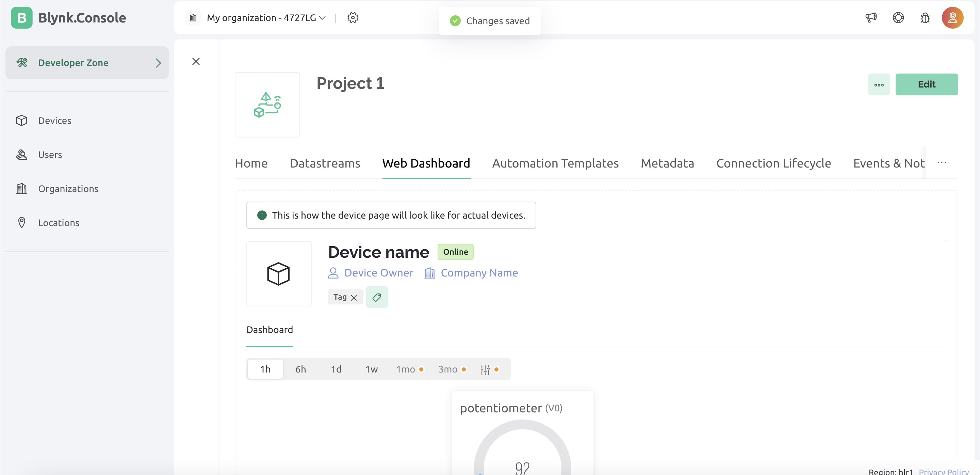Go to Devices section
The width and height of the screenshot is (980, 475).
[x=54, y=121]
